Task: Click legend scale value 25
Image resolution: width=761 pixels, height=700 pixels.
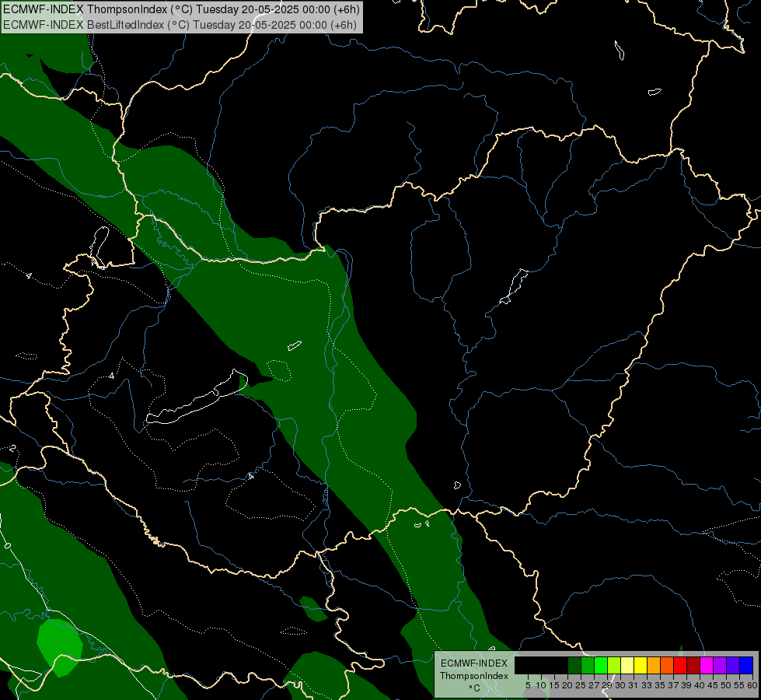Action: [x=581, y=685]
